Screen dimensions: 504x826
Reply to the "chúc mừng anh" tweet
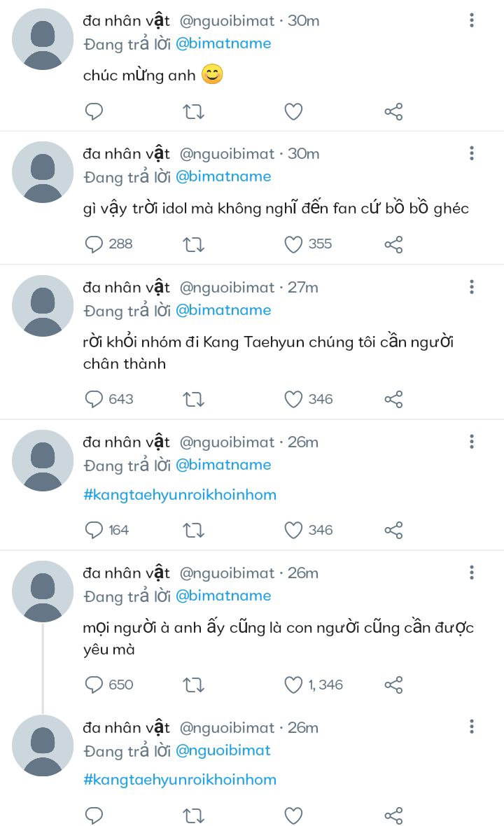94,111
